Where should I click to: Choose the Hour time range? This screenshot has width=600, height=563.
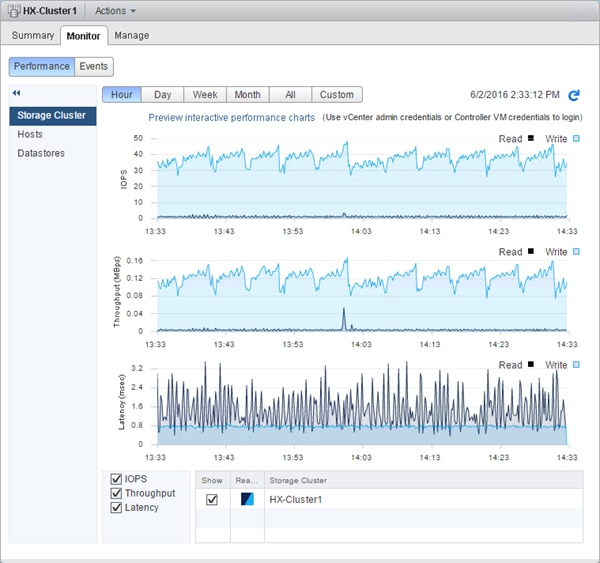pyautogui.click(x=122, y=95)
